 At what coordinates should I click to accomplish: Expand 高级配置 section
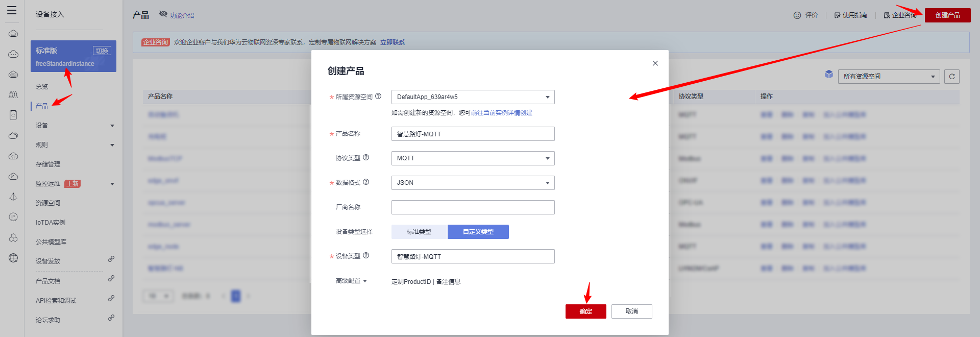[351, 281]
